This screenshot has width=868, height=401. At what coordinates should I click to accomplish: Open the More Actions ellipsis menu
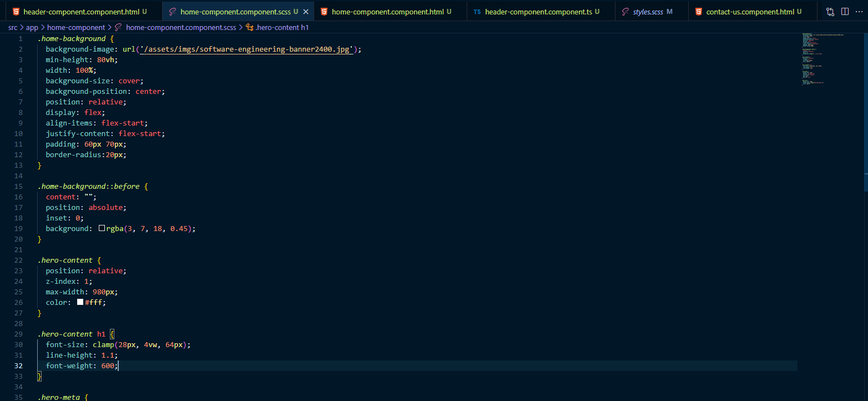coord(859,12)
